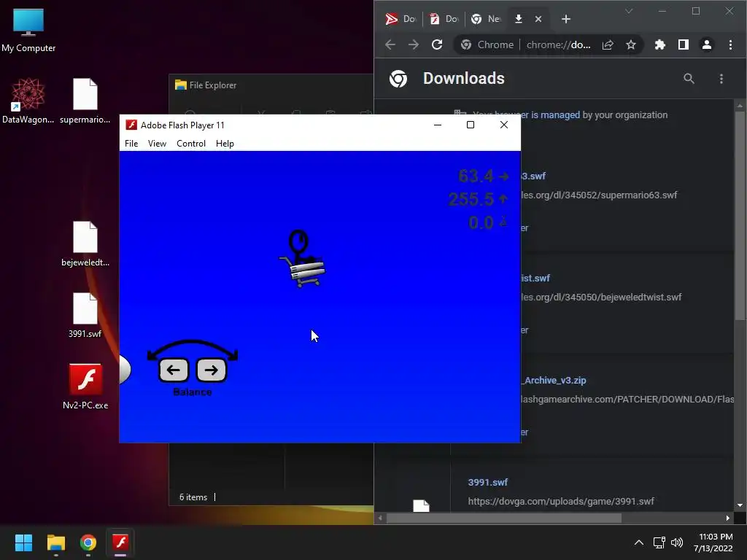Viewport: 747px width, 560px height.
Task: Click Chrome horizontal scrollbar thumb
Action: [503, 518]
